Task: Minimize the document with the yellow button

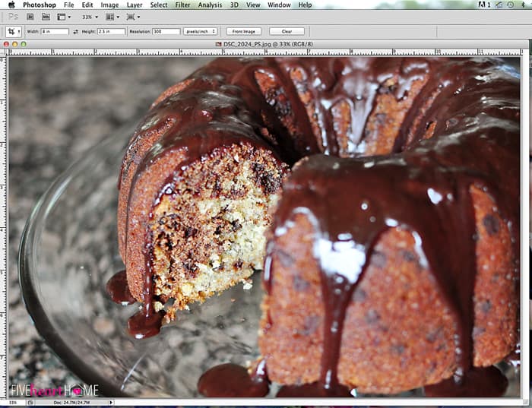Action: pyautogui.click(x=15, y=44)
